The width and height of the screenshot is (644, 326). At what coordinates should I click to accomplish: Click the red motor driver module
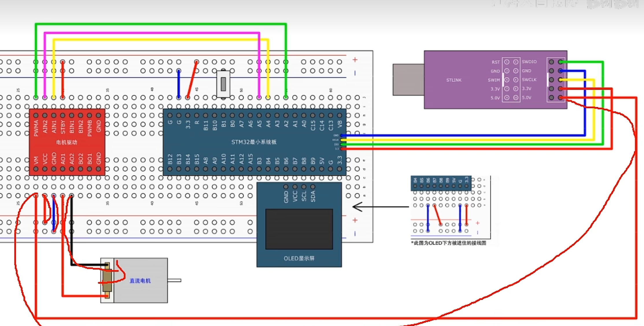coord(67,142)
